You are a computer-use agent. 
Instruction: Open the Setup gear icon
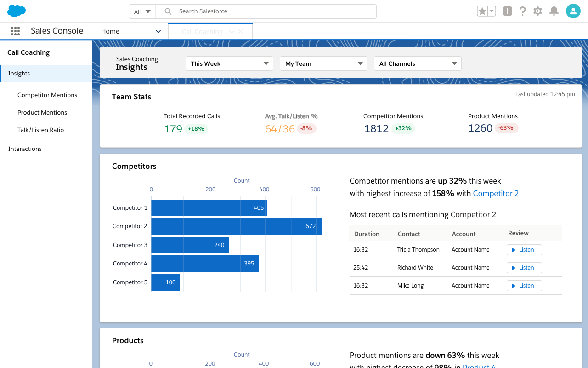(537, 11)
